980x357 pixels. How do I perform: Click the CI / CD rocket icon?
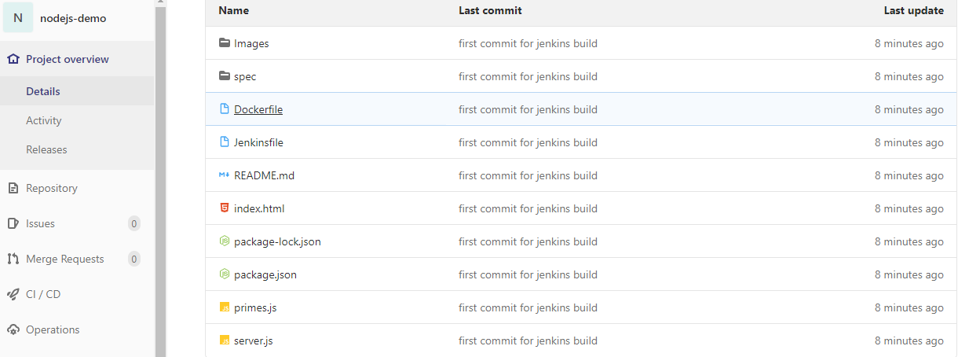(x=13, y=294)
